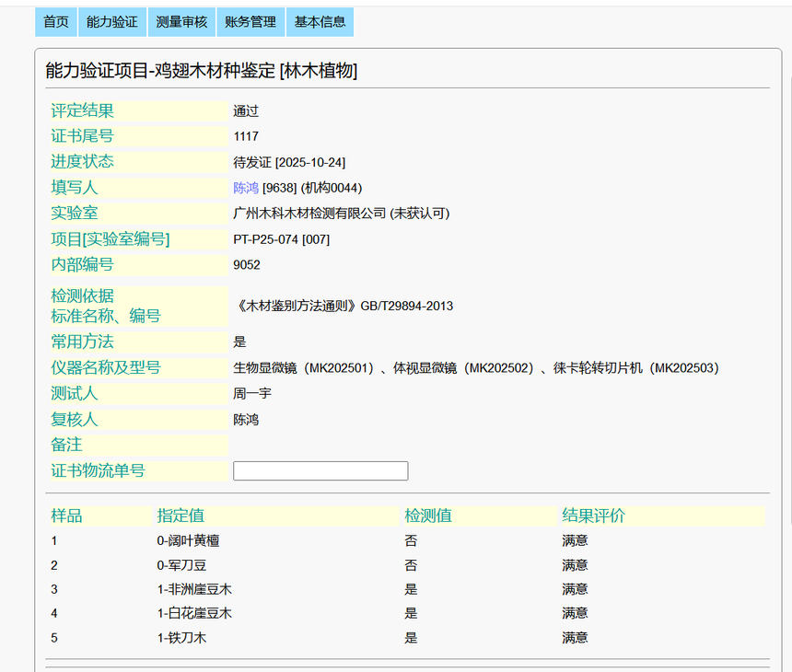Select the 测试人 label
792x672 pixels.
coord(75,393)
